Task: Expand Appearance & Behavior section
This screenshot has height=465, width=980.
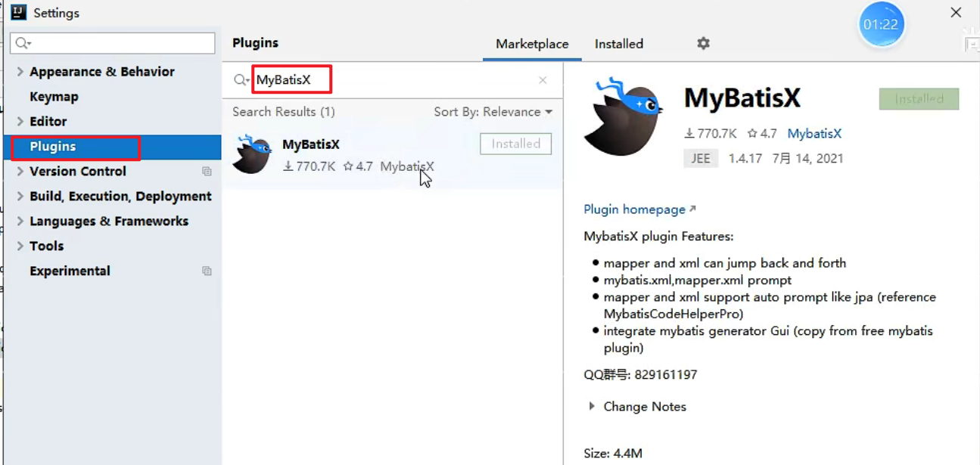Action: (20, 71)
